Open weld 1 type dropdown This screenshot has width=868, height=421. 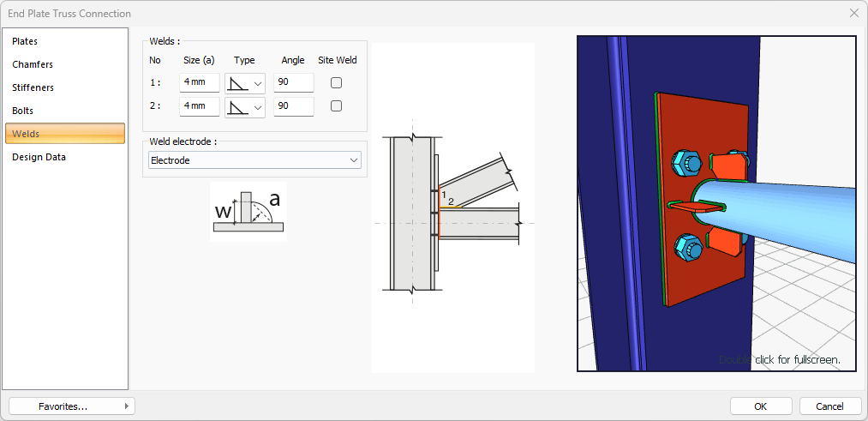[x=258, y=83]
